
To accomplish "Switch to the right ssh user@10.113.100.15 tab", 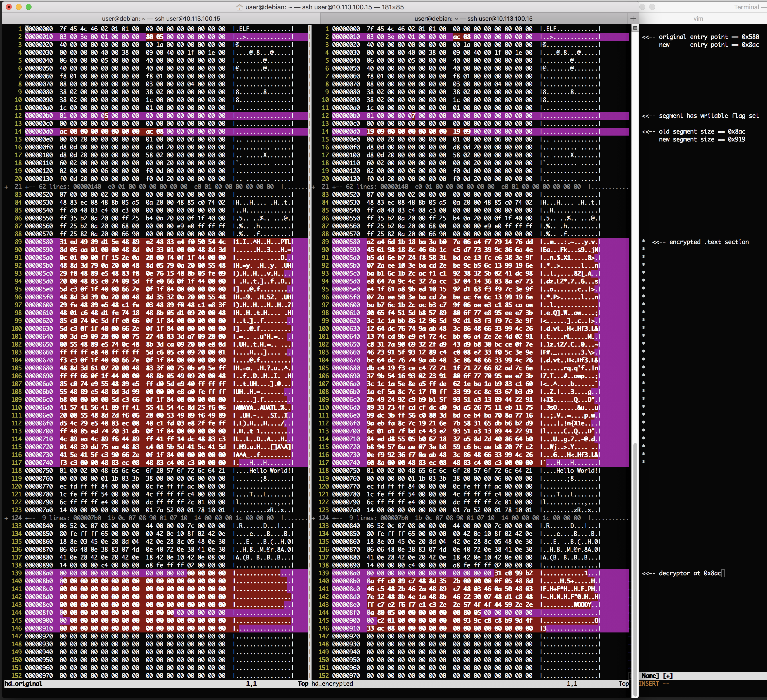I will (473, 18).
